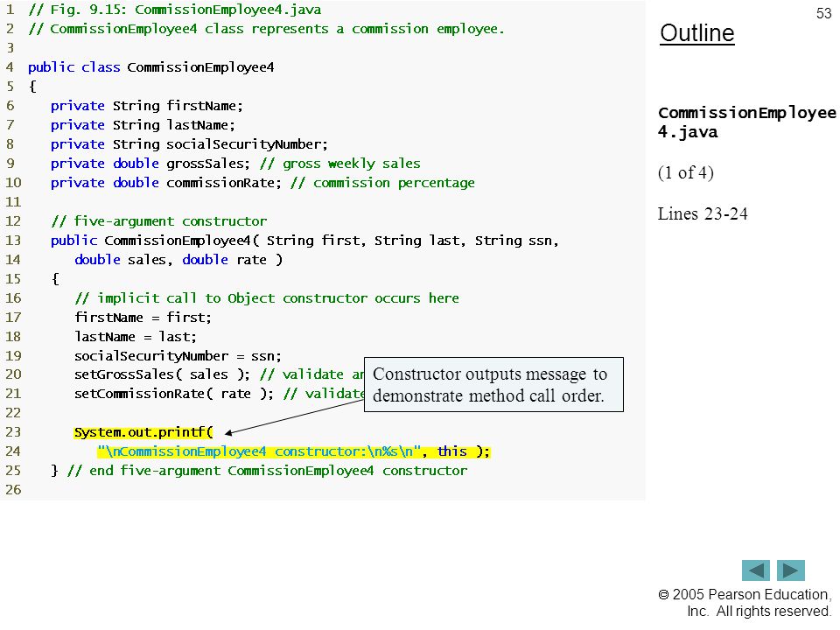This screenshot has height=630, width=840.
Task: Click the "private String firstName;" line
Action: point(147,106)
